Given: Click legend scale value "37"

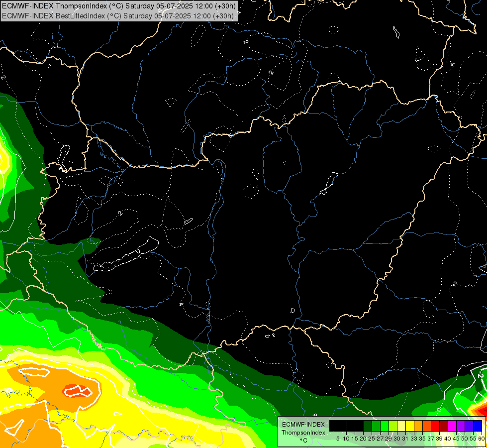Looking at the screenshot, I should (431, 439).
